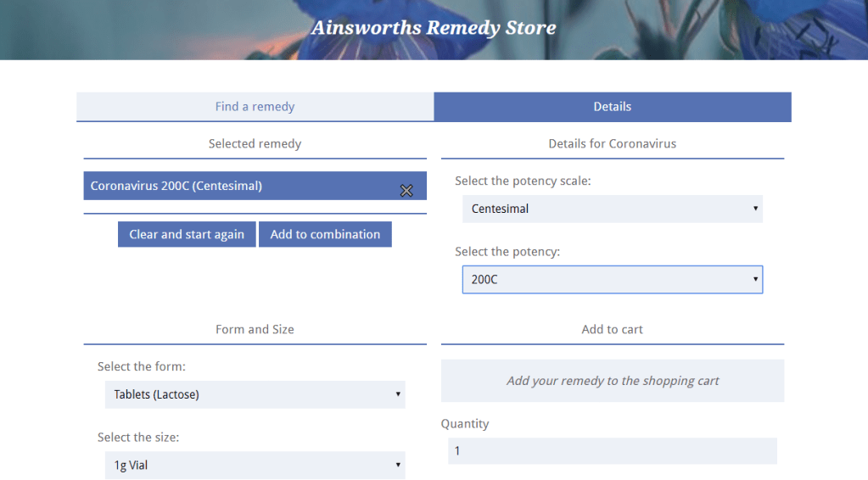Open the Details tab

point(612,107)
